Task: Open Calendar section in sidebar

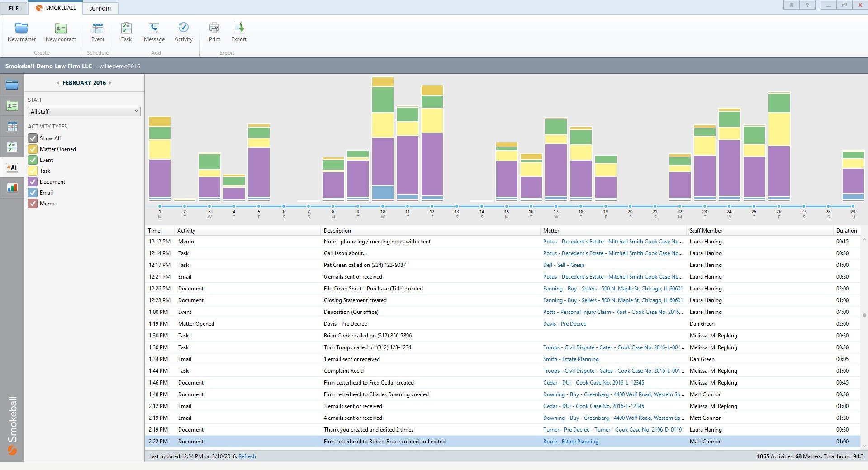Action: tap(12, 126)
